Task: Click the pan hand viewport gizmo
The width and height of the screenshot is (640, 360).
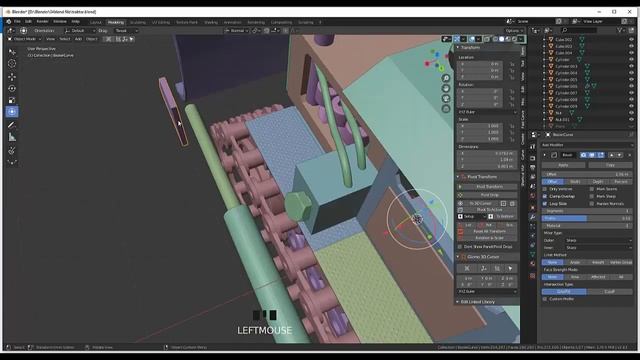Action: (446, 88)
